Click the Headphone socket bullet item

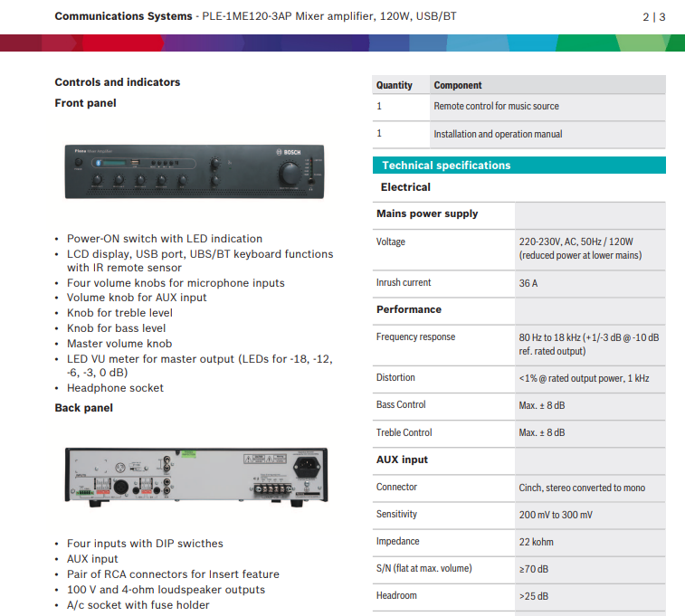tap(115, 388)
